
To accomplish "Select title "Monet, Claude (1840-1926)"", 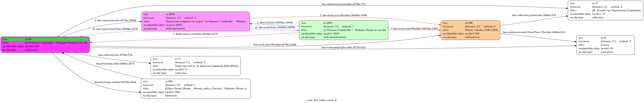I will (481, 30).
